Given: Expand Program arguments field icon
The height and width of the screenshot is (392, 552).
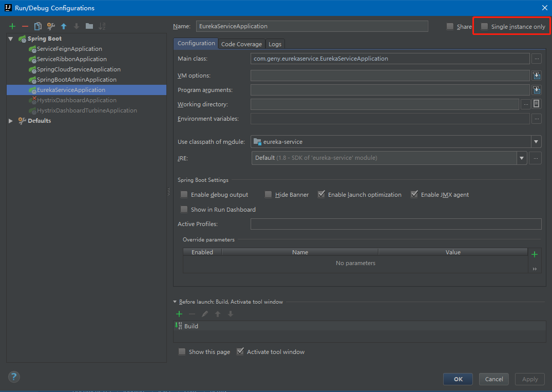Looking at the screenshot, I should click(536, 90).
